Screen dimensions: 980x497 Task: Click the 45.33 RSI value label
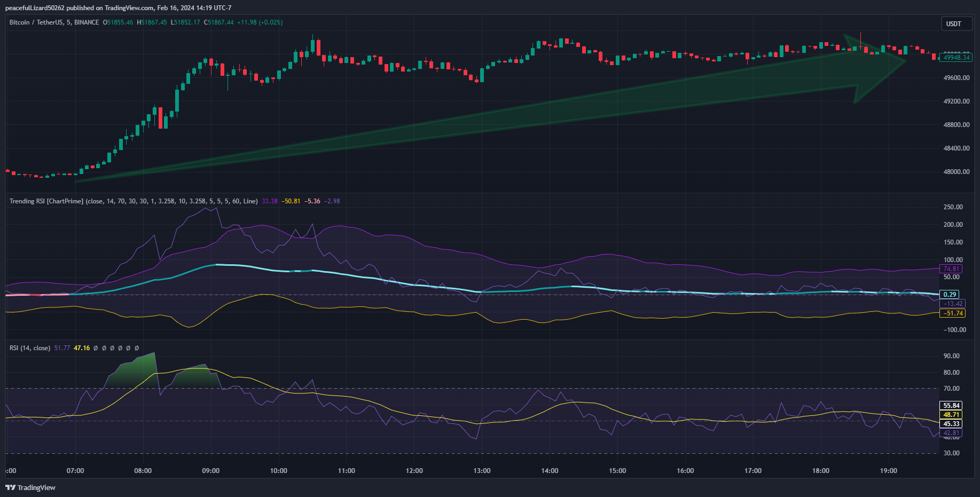click(x=951, y=424)
